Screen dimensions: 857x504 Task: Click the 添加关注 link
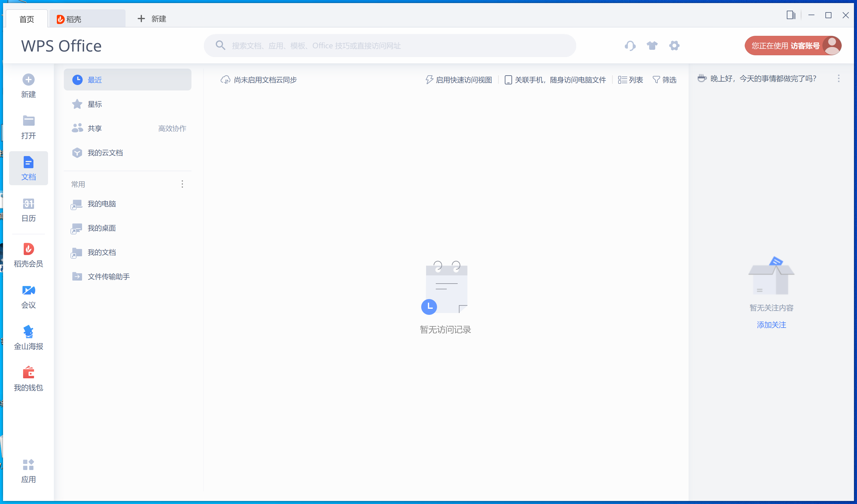771,325
